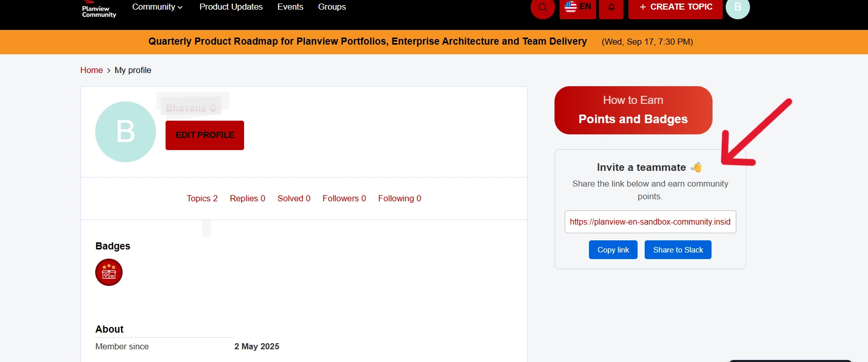Select the invite link field
The image size is (868, 362).
650,222
